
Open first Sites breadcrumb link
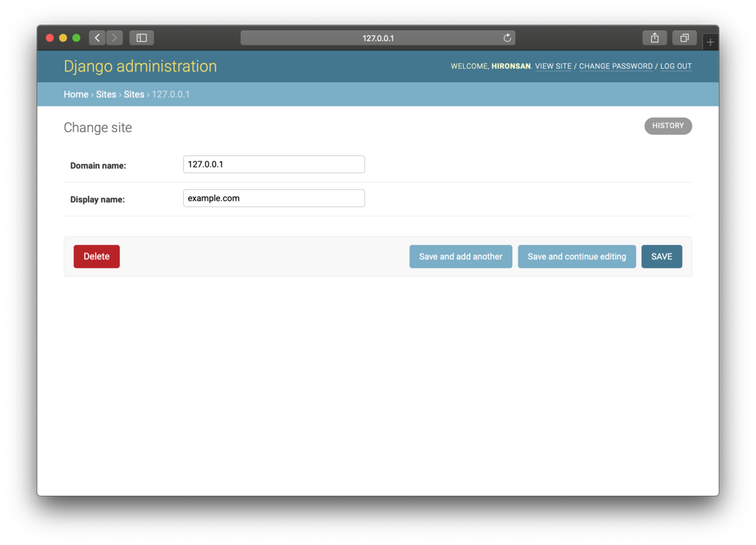click(106, 95)
